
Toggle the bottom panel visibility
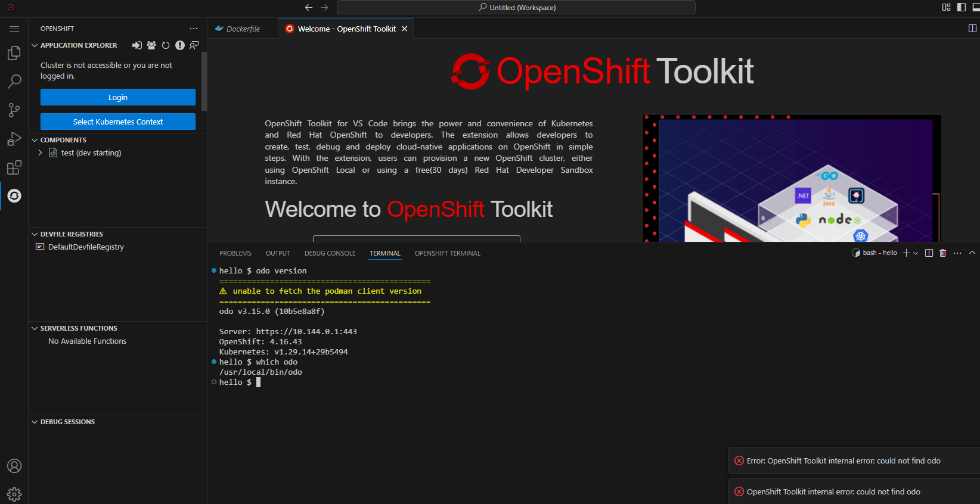(976, 7)
